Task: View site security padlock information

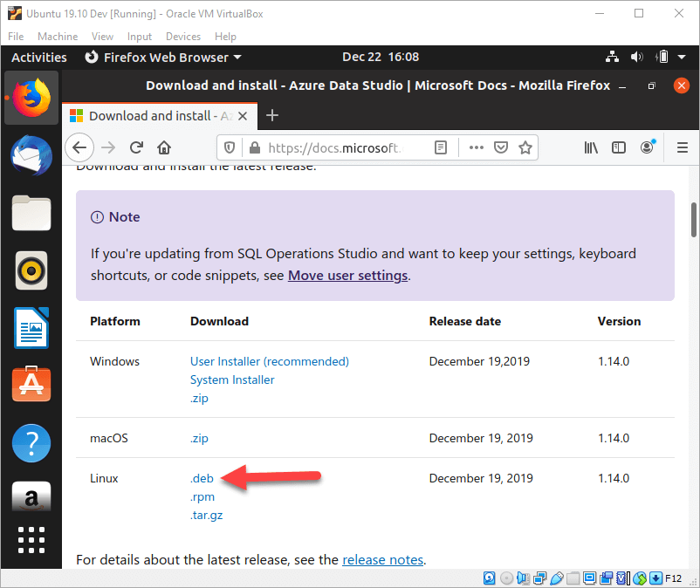Action: [255, 147]
